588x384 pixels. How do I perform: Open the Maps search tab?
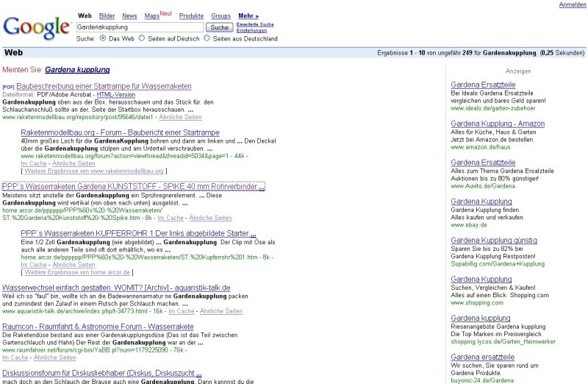152,15
